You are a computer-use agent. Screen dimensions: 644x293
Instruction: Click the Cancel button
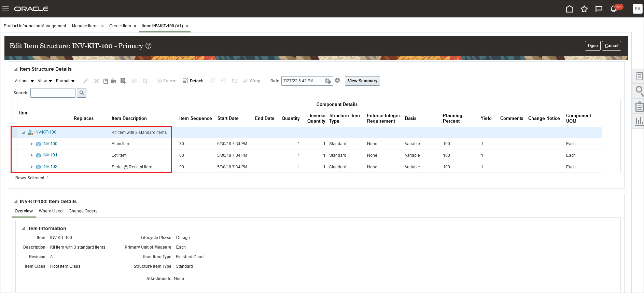point(612,46)
